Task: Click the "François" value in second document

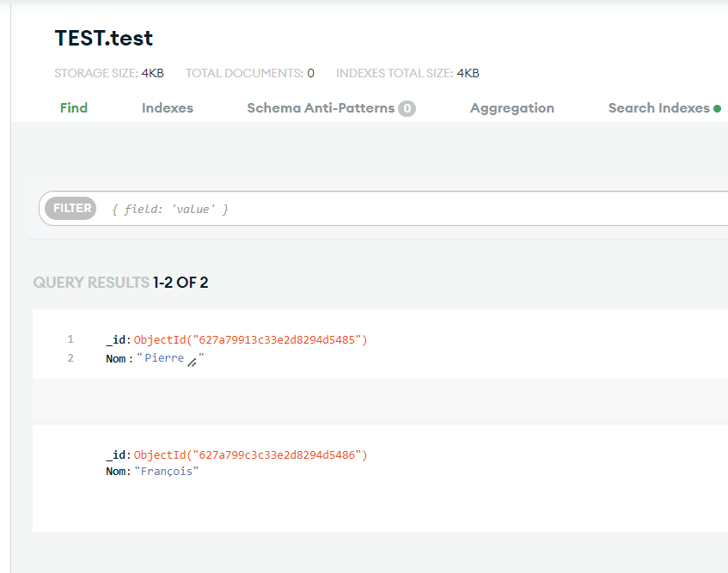Action: click(167, 472)
